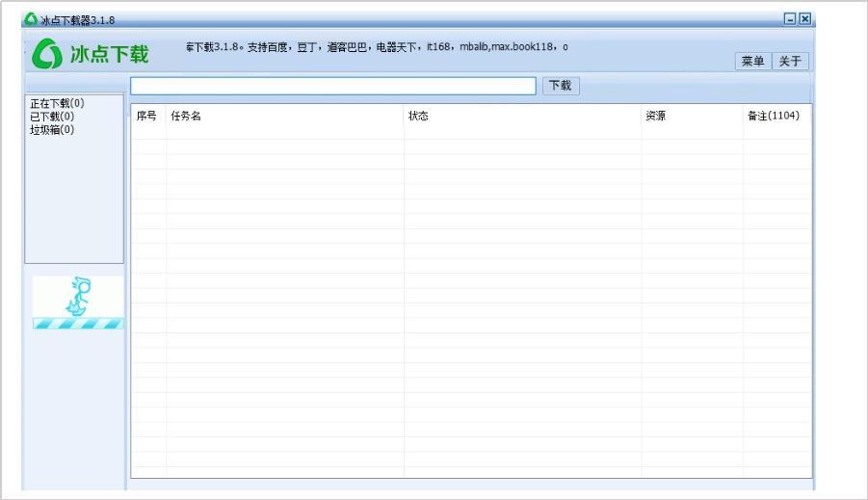Select 已下载(0) in the sidebar
Image resolution: width=868 pixels, height=500 pixels.
pos(52,117)
